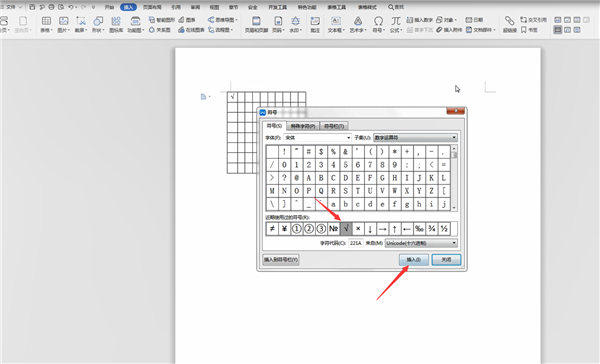This screenshot has height=364, width=600.
Task: Click the Insert Attachment (插入附件) paperclip
Action: pyautogui.click(x=449, y=29)
